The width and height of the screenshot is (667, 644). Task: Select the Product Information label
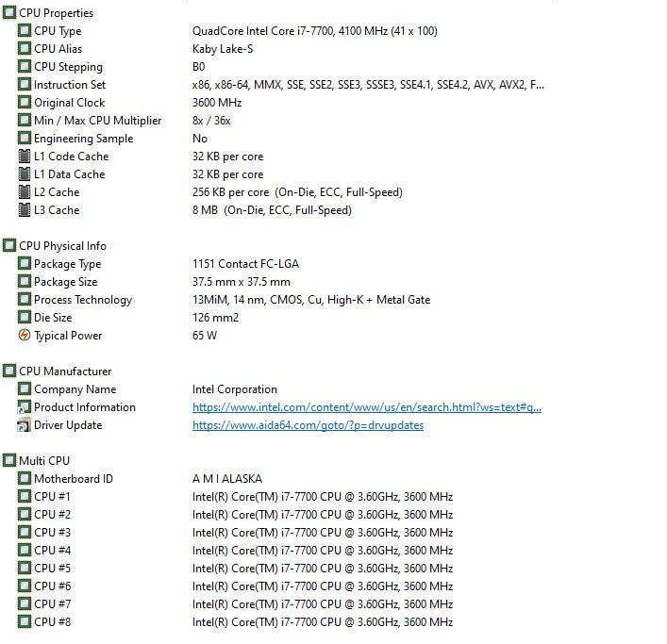tap(85, 407)
